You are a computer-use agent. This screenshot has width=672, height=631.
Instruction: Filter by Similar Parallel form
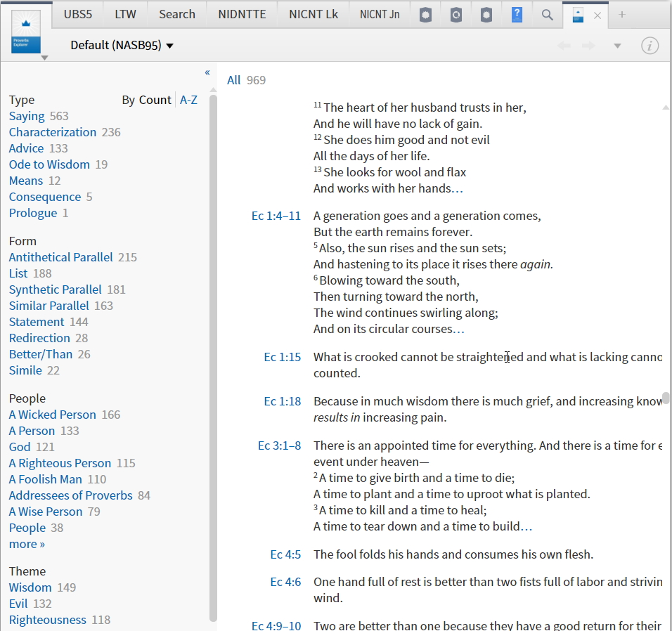tap(49, 306)
